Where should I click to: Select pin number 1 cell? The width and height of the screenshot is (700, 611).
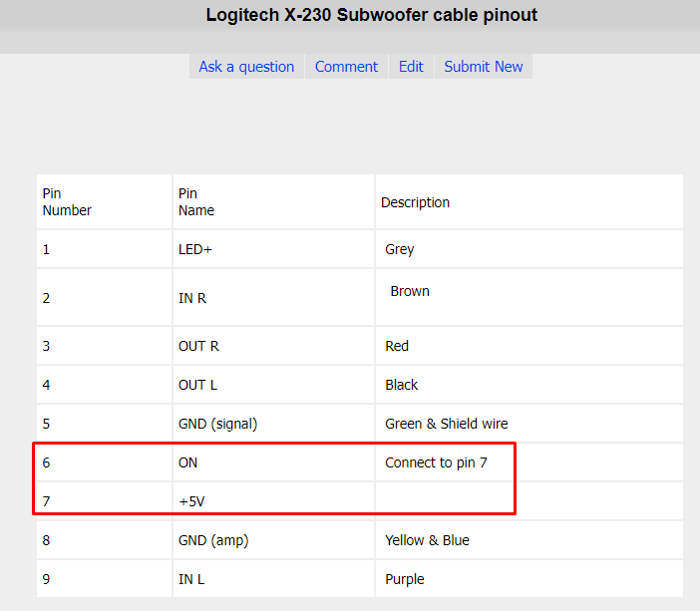pos(104,249)
